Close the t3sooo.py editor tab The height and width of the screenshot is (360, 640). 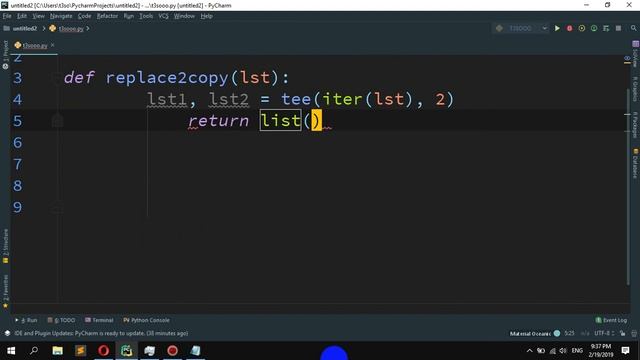(52, 45)
